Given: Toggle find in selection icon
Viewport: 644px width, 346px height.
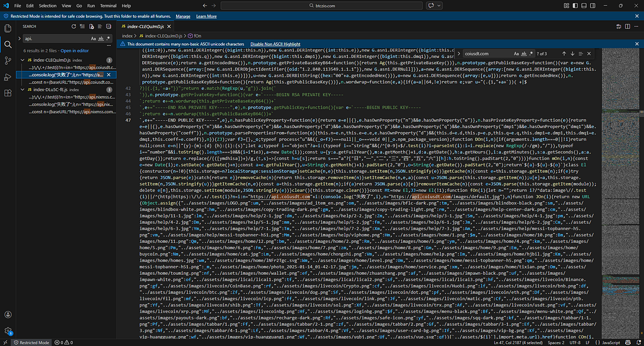Looking at the screenshot, I should (x=580, y=53).
